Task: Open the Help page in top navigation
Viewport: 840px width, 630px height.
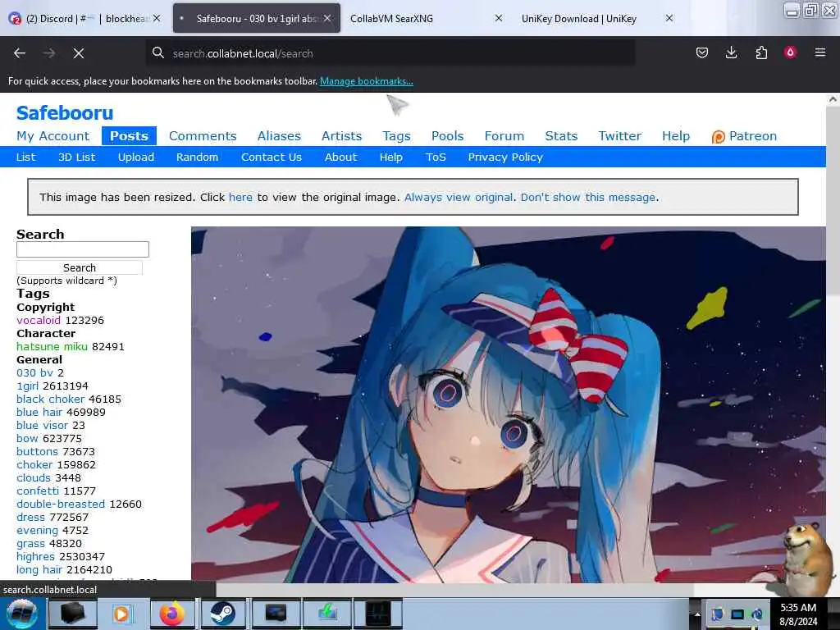Action: point(676,136)
